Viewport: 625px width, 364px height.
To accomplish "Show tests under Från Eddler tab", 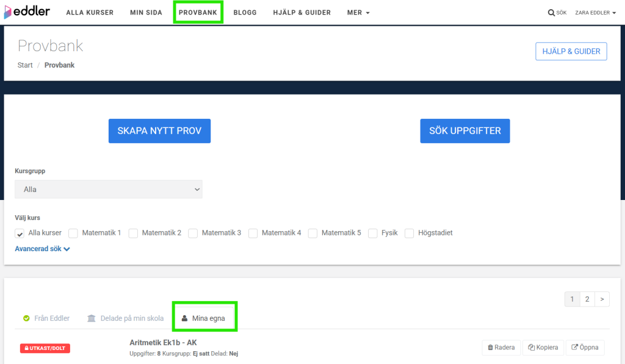I will pos(46,318).
